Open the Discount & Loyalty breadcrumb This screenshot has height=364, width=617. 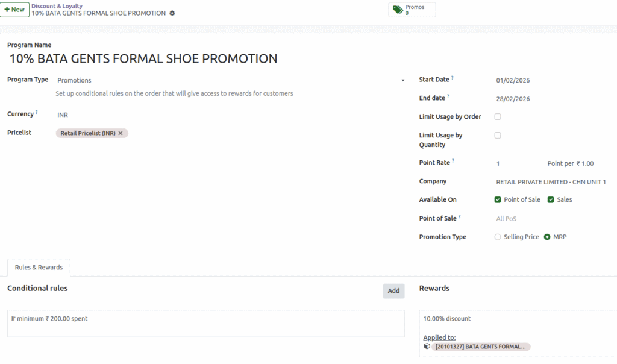tap(57, 6)
